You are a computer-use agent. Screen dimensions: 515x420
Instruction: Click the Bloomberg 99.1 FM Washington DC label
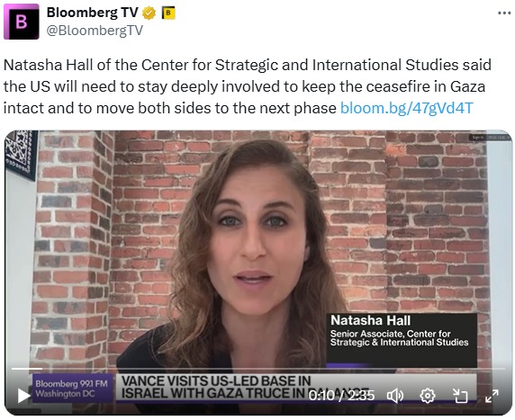[73, 389]
